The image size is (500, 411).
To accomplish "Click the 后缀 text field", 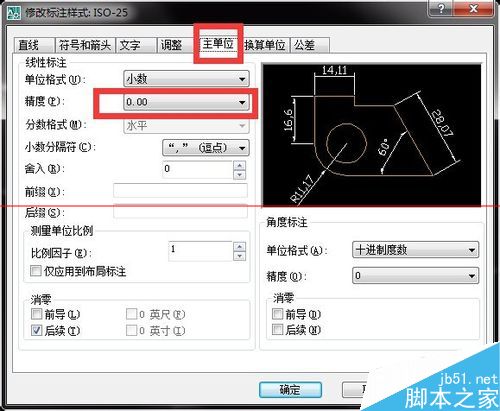I will click(x=180, y=212).
